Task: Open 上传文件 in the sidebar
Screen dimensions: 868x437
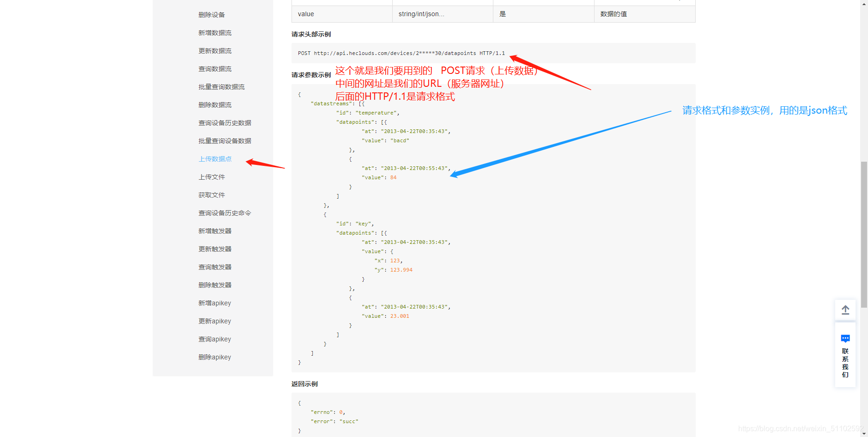Action: pos(212,177)
